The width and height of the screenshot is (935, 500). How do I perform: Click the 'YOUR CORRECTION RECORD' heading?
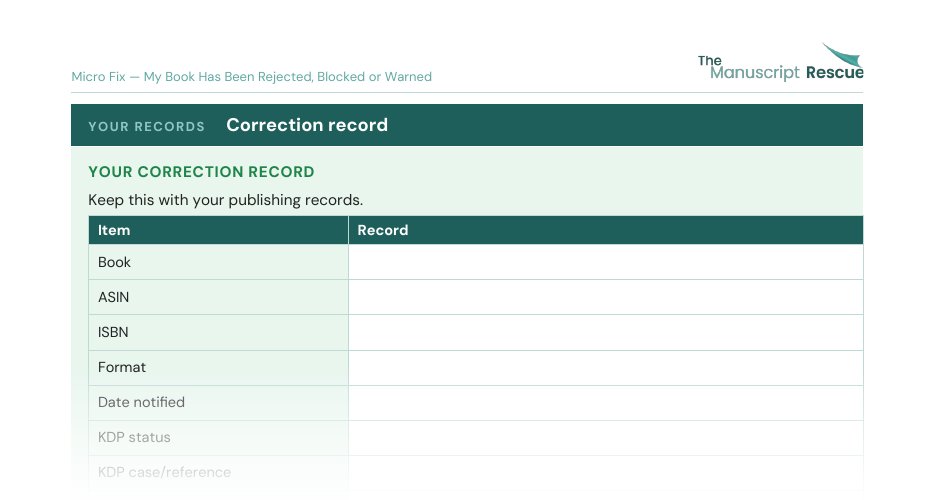(201, 172)
